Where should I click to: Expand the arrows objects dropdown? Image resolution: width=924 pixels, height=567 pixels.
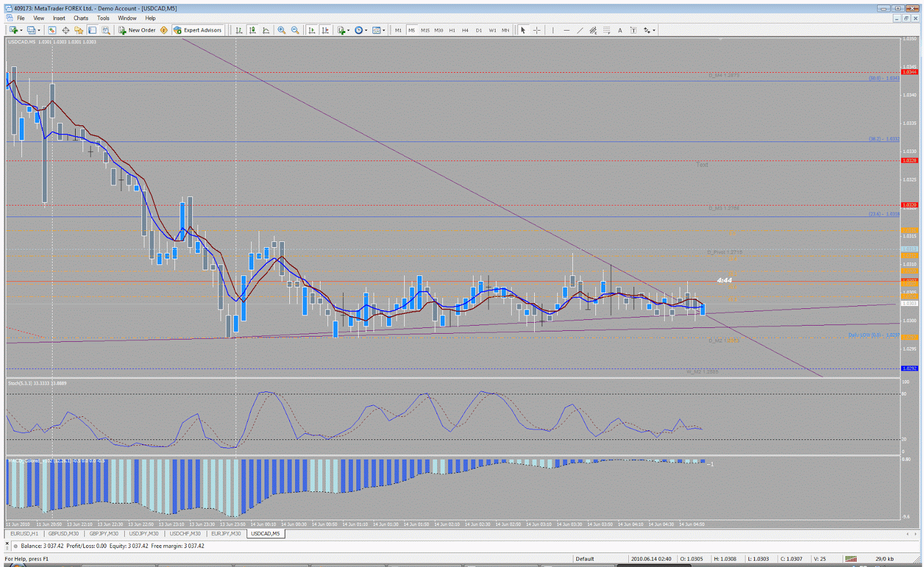654,30
